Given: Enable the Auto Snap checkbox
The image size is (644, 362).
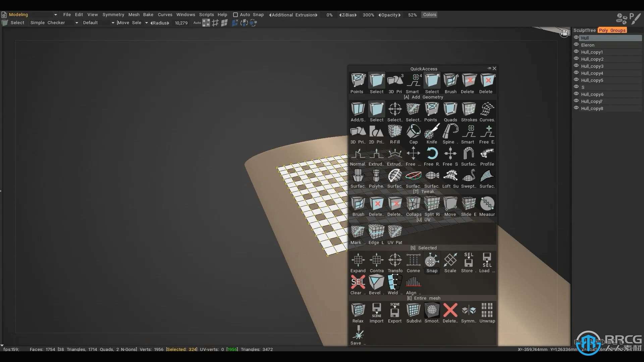Looking at the screenshot, I should 235,15.
